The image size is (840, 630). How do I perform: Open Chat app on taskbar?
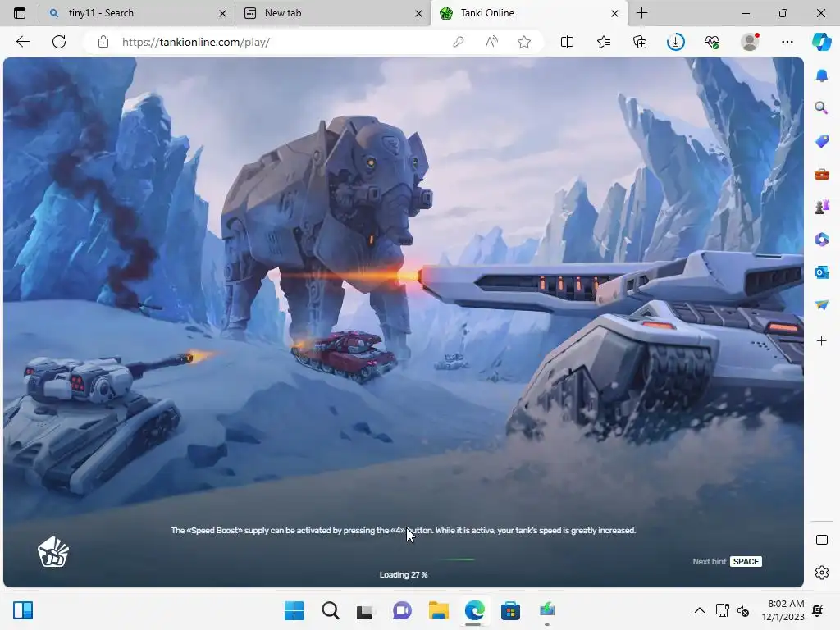(402, 610)
